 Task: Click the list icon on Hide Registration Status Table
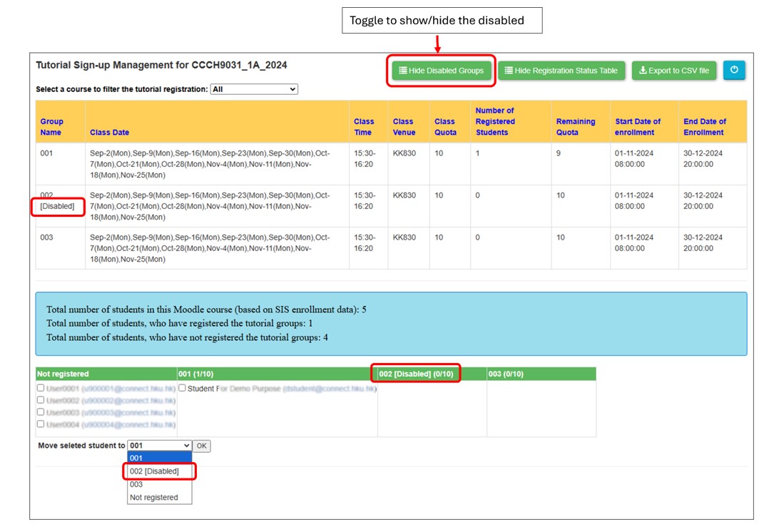[511, 71]
